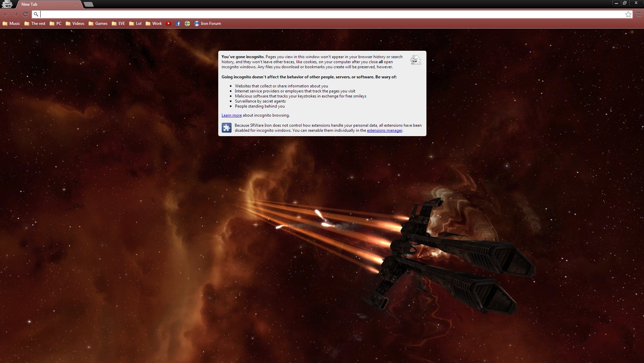This screenshot has height=363, width=644.
Task: Close the browser window
Action: tap(636, 3)
